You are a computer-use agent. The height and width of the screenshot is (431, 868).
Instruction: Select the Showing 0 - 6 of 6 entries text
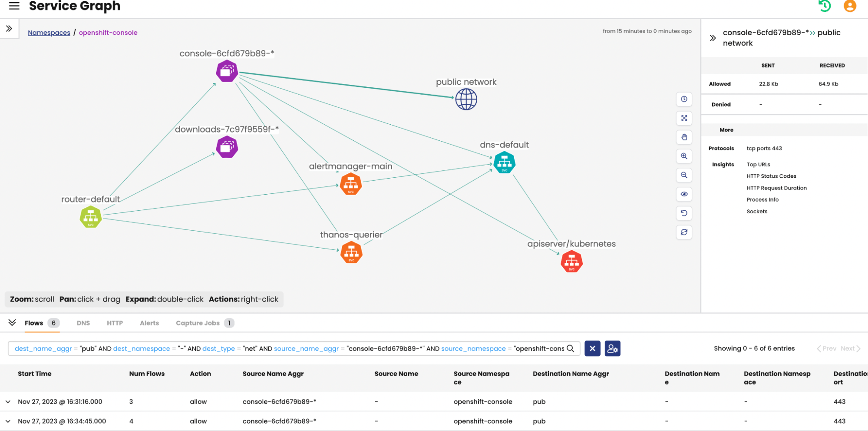[x=754, y=348]
